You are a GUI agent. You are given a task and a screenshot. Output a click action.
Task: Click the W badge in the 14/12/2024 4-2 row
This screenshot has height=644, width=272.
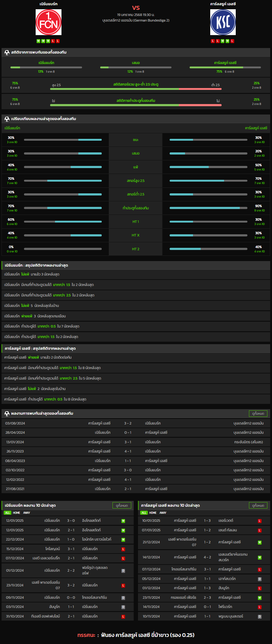click(260, 557)
